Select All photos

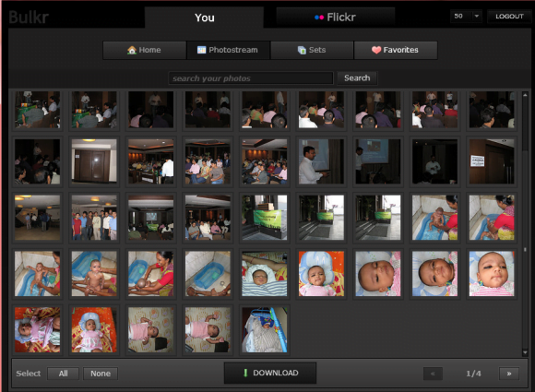(63, 374)
